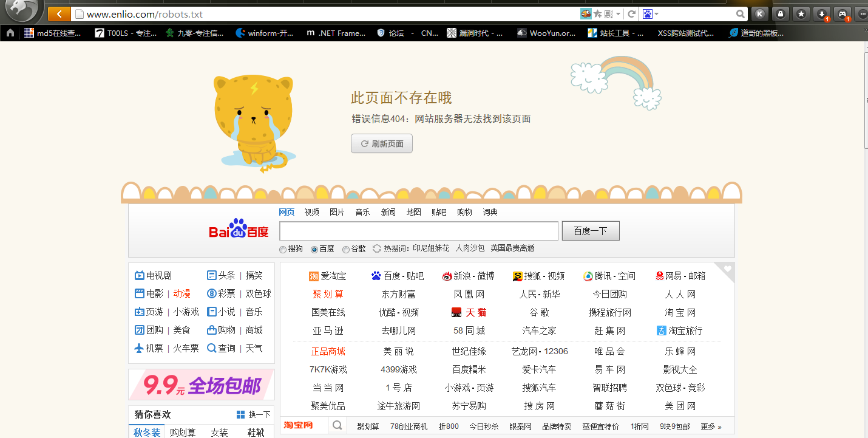Click the URL address bar text
Viewport: 868px width, 438px height.
pyautogui.click(x=145, y=14)
